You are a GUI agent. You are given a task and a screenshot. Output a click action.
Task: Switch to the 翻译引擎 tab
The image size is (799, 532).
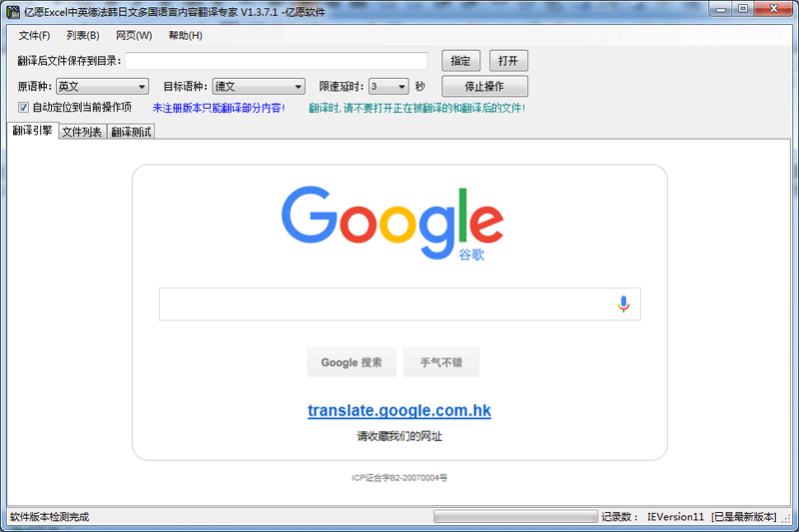pos(33,131)
